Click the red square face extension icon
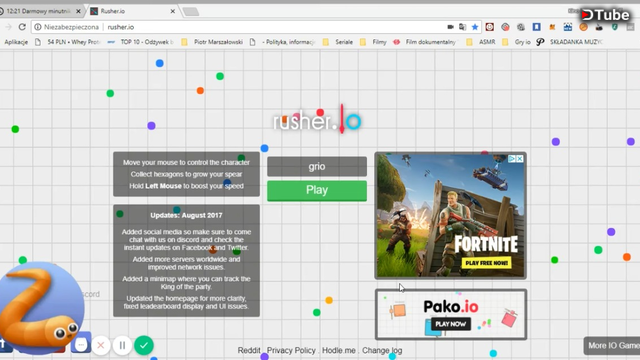This screenshot has width=640, height=360. (489, 27)
